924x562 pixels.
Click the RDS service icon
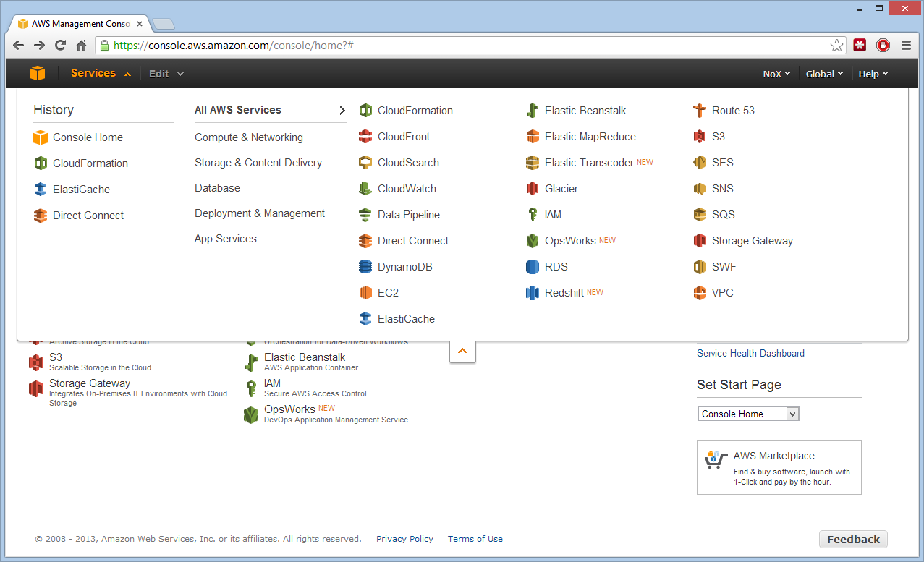(x=533, y=267)
